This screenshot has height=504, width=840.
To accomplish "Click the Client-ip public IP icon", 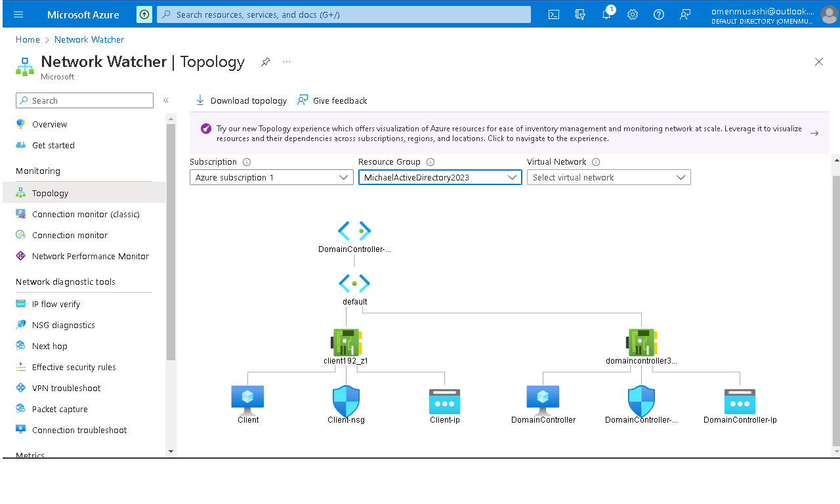I will [444, 400].
